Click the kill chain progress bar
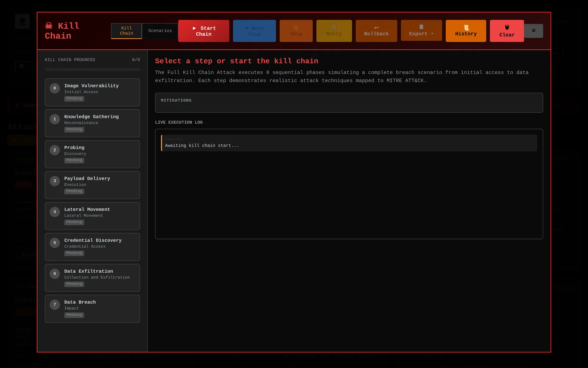The height and width of the screenshot is (368, 588). coord(92,70)
